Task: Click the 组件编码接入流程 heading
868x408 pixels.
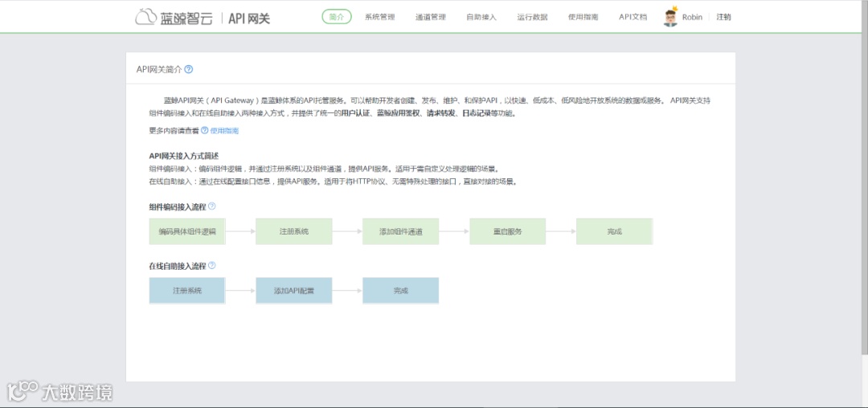Action: tap(178, 206)
